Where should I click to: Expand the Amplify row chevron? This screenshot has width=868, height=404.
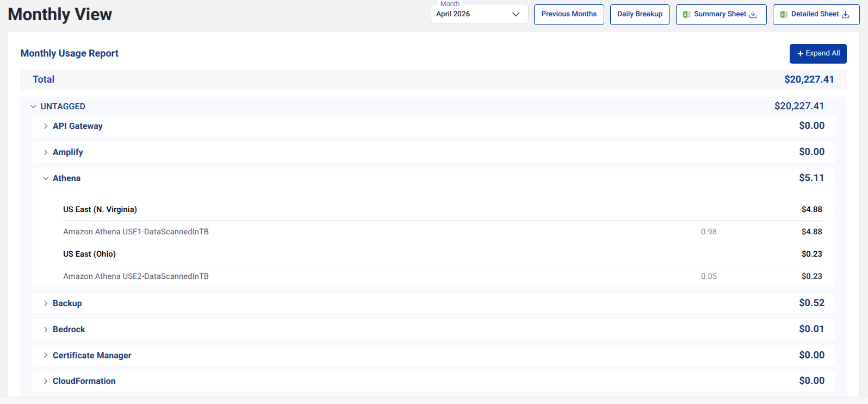pyautogui.click(x=46, y=152)
